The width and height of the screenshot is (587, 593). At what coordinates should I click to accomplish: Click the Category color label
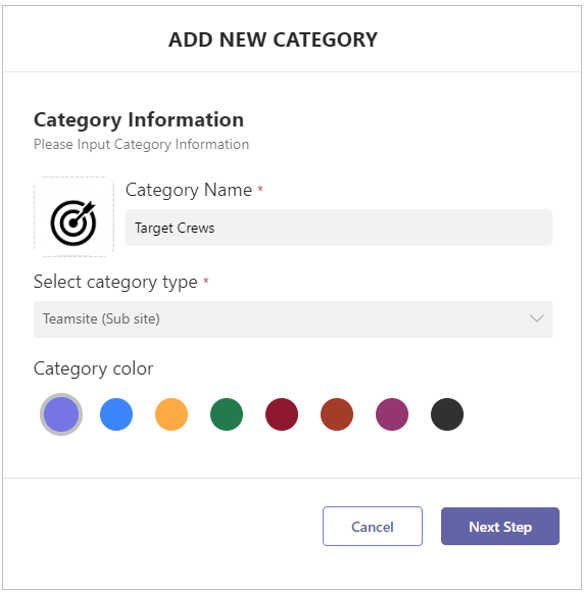coord(93,369)
